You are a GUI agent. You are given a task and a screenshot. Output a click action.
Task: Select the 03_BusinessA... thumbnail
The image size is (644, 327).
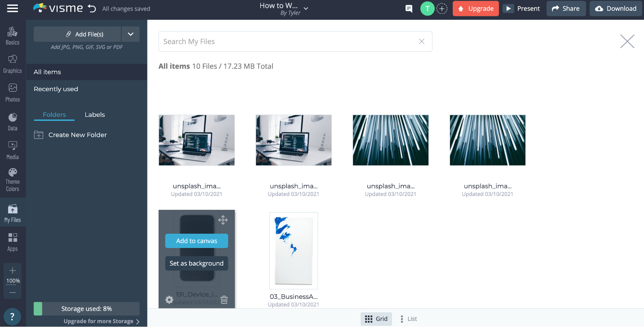pyautogui.click(x=293, y=251)
